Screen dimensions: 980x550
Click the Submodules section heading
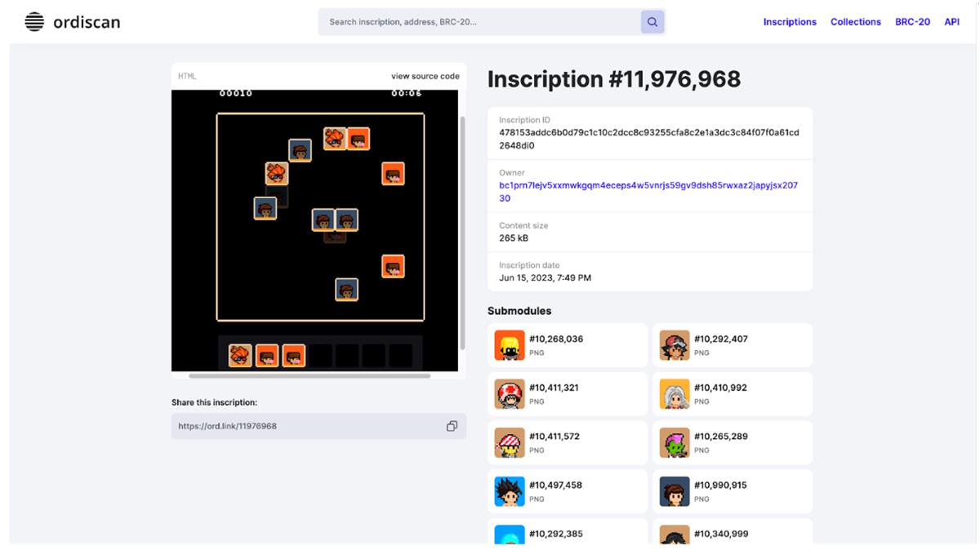click(519, 311)
